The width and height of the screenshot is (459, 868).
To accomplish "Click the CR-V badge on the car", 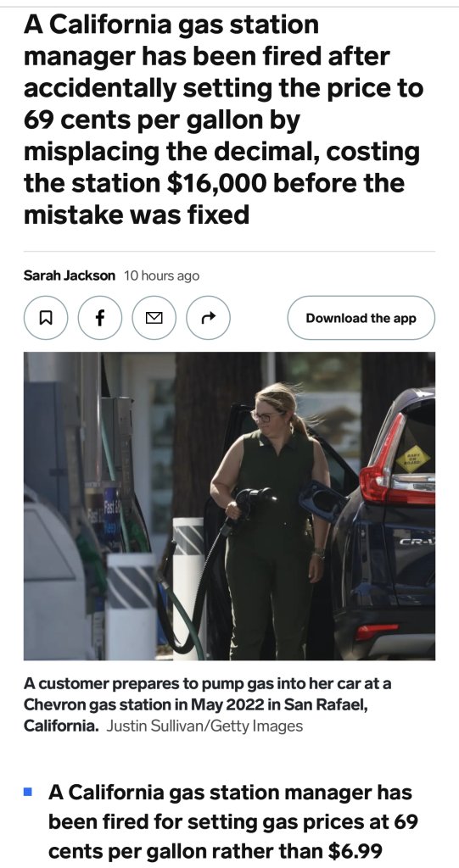I will (x=417, y=543).
